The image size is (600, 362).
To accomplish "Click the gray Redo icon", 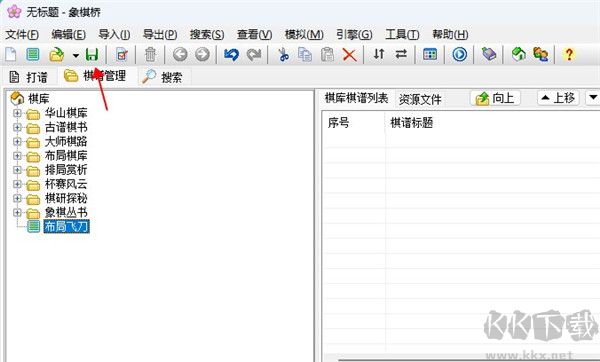I will coord(254,54).
